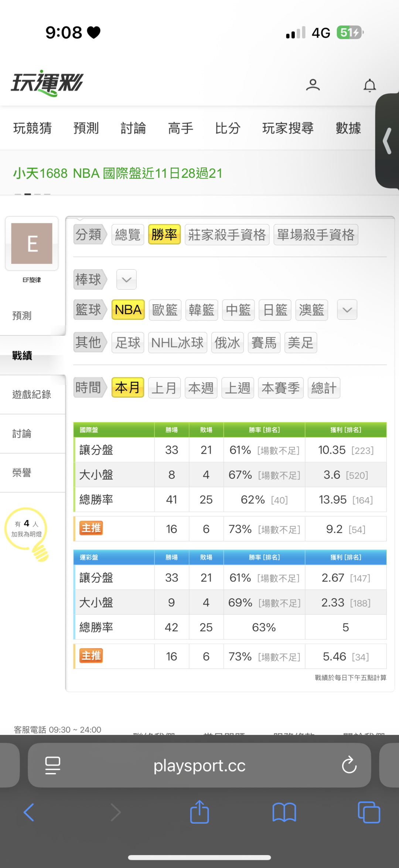Select 上月 time range
The height and width of the screenshot is (868, 399).
[164, 388]
